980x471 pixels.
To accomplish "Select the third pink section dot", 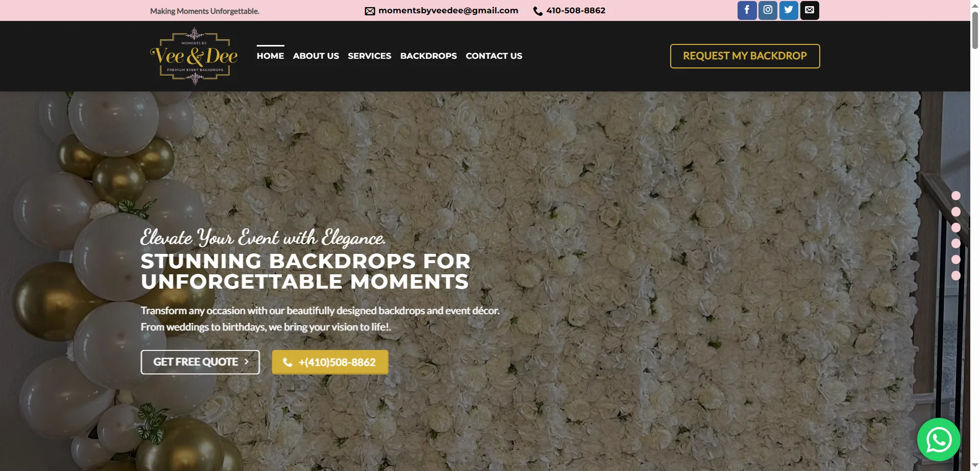I will (x=956, y=227).
